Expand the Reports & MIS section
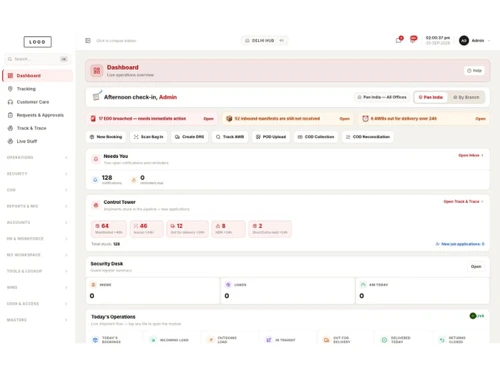The width and height of the screenshot is (500, 375). tap(37, 206)
